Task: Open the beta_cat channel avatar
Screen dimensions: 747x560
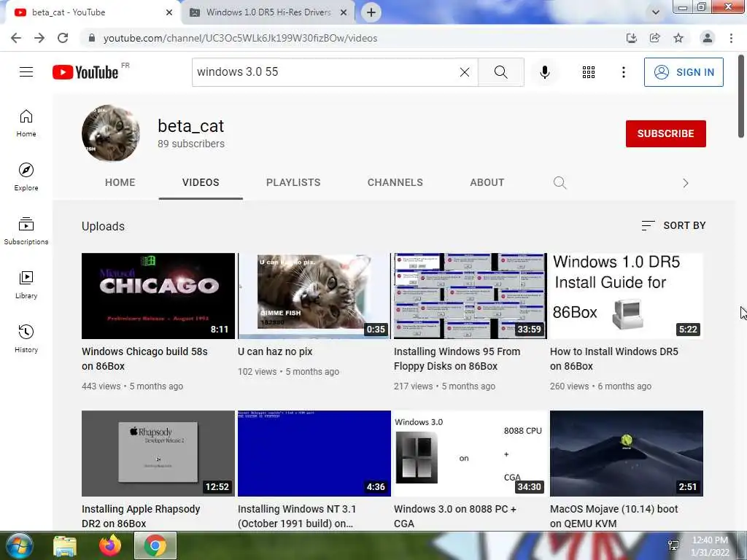Action: tap(111, 133)
